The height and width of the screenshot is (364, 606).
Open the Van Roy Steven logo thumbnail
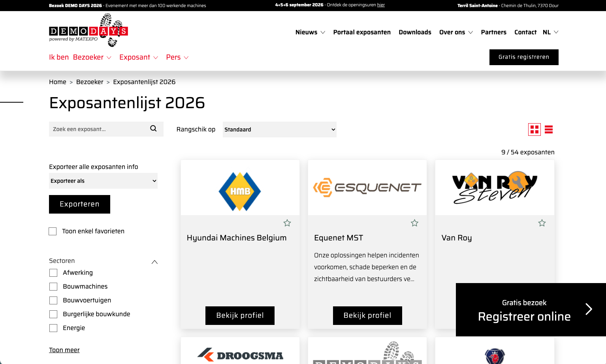(x=495, y=188)
